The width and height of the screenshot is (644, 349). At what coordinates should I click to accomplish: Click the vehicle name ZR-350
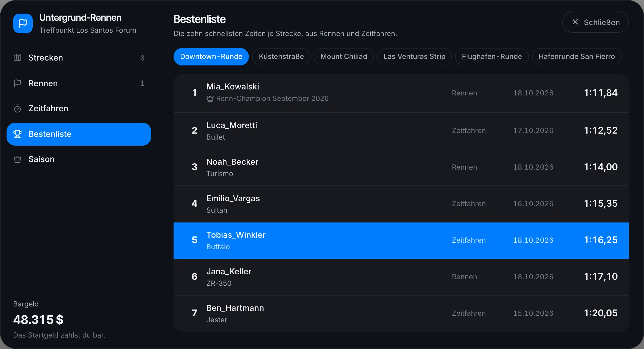[x=219, y=283]
